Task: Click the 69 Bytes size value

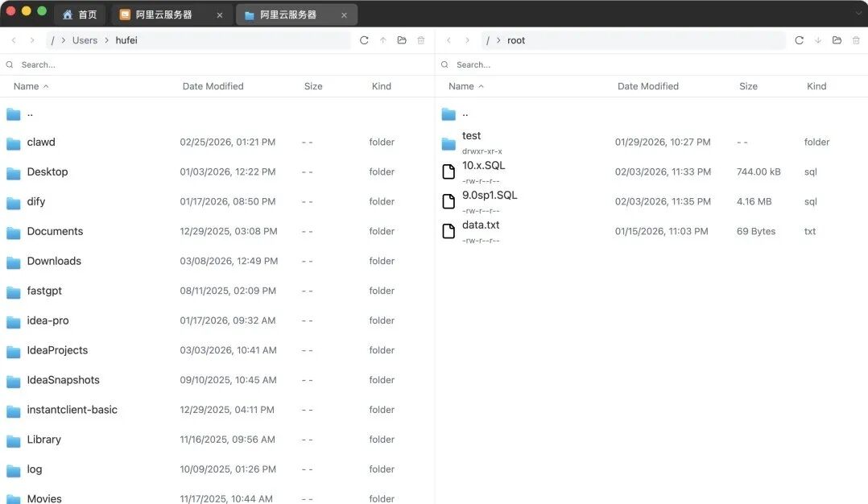Action: pos(755,231)
